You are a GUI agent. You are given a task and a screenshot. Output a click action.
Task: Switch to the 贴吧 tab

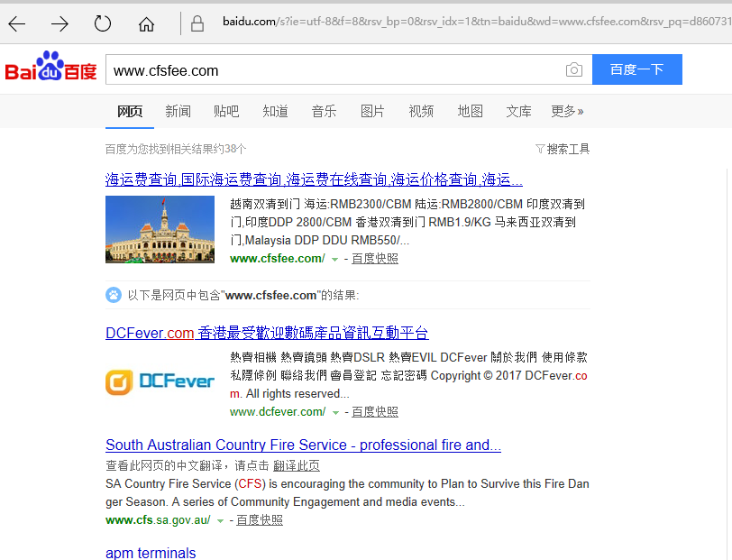coord(226,111)
